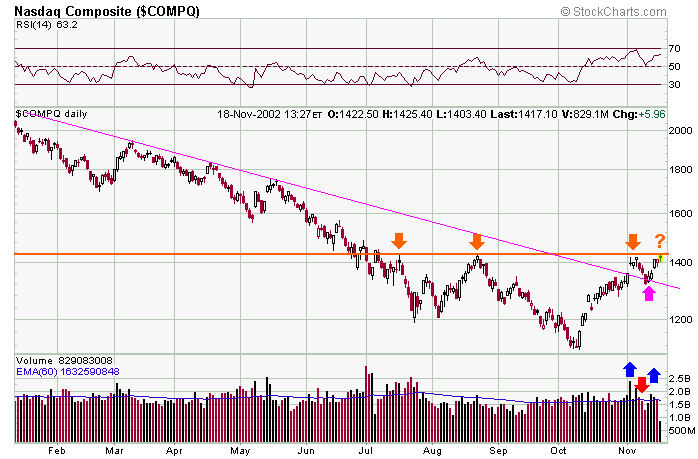Click the 18-Nov-2002 13:27 ET timestamp
Screen dimensions: 698x459
point(269,114)
